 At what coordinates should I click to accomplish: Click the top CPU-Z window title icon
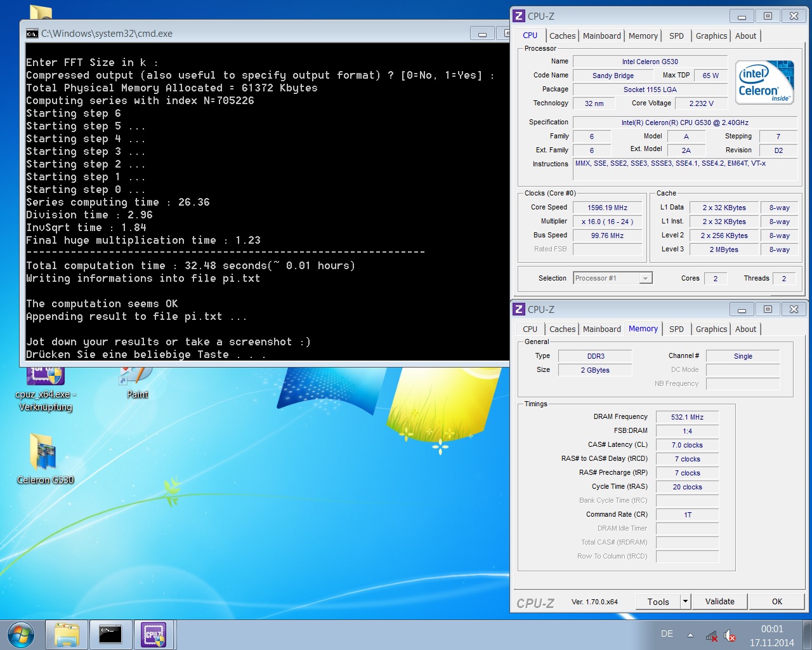519,17
